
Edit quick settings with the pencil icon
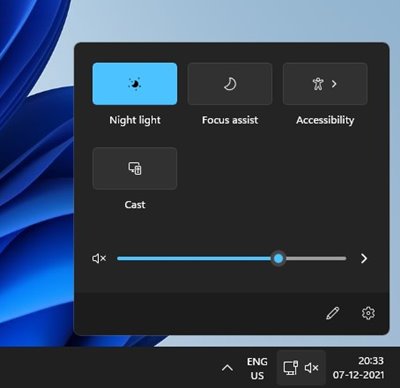tap(332, 313)
